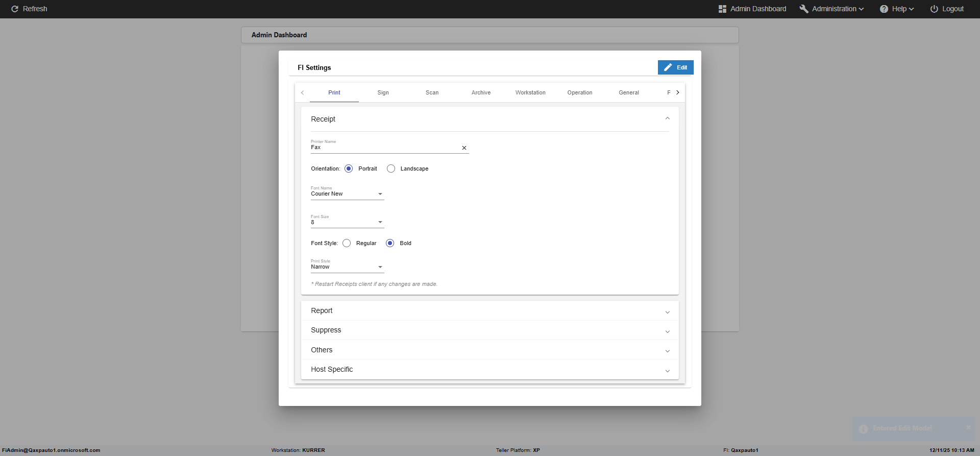This screenshot has width=980, height=456.
Task: Click the Refresh label
Action: coord(35,9)
